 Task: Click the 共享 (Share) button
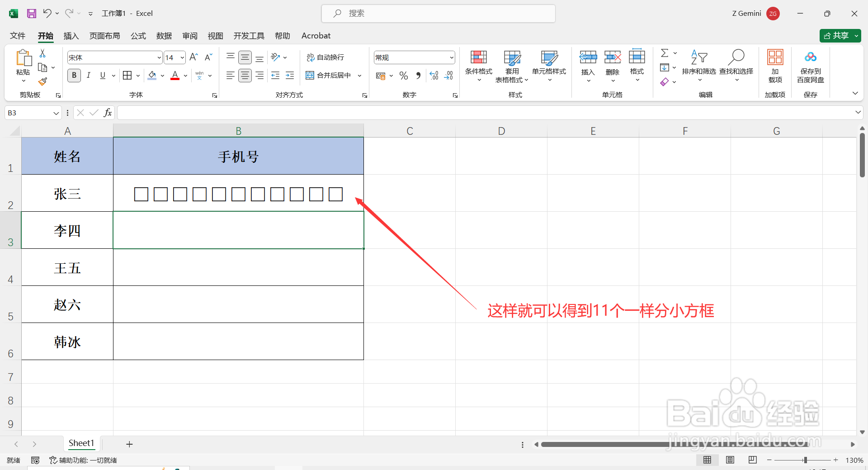(x=840, y=35)
